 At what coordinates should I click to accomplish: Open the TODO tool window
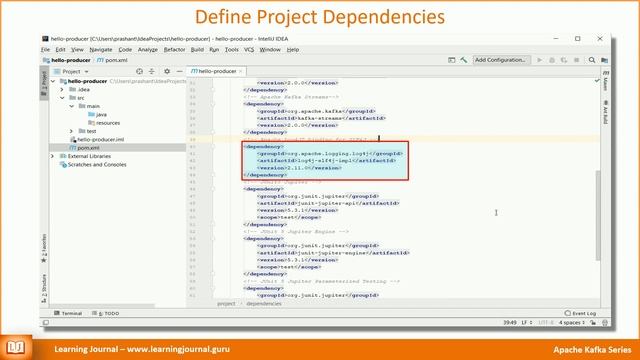pos(106,313)
